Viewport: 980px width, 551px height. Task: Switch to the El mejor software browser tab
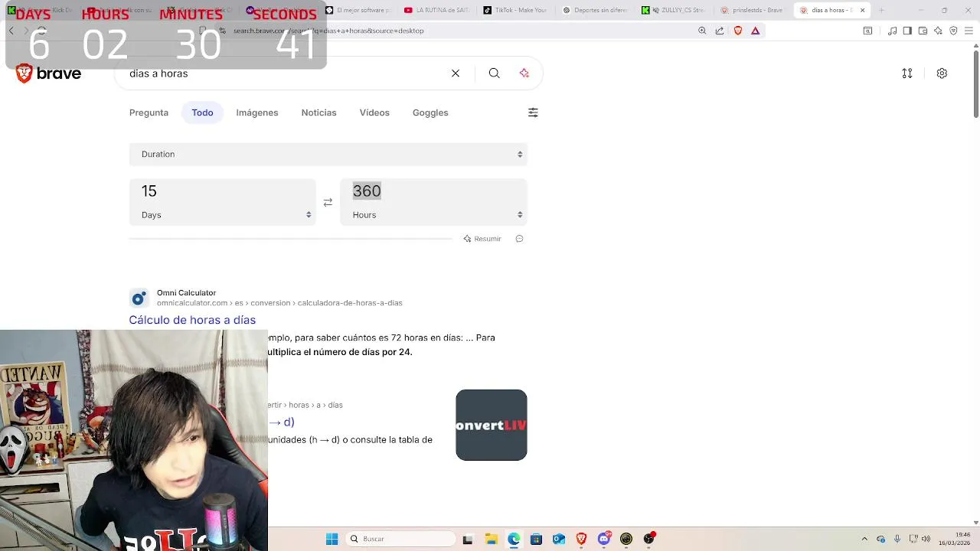[x=358, y=10]
